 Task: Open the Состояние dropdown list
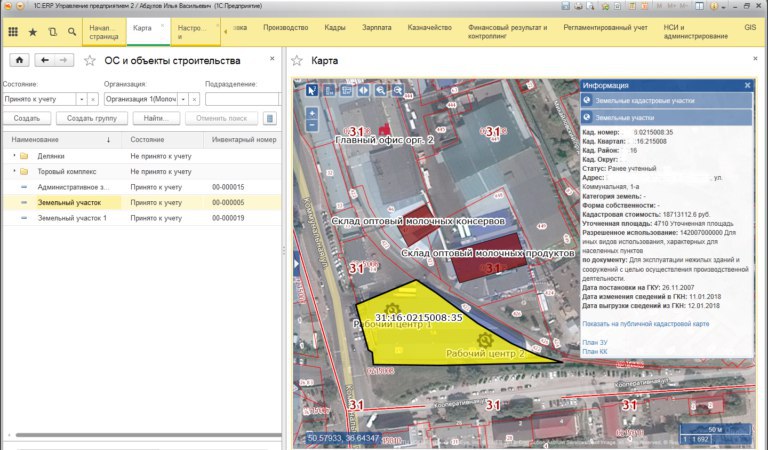(82, 99)
